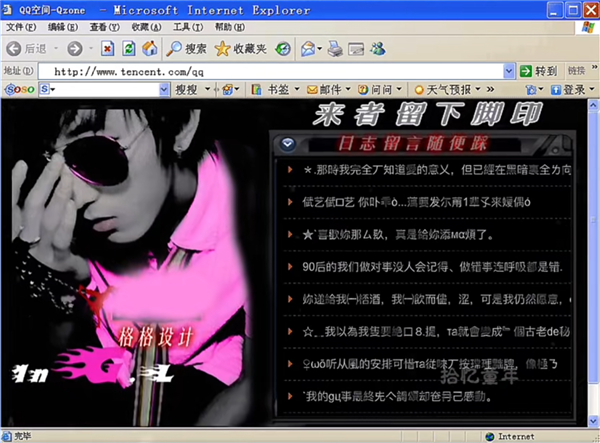This screenshot has height=443, width=600.
Task: Expand the Soso search box dropdown
Action: point(164,90)
